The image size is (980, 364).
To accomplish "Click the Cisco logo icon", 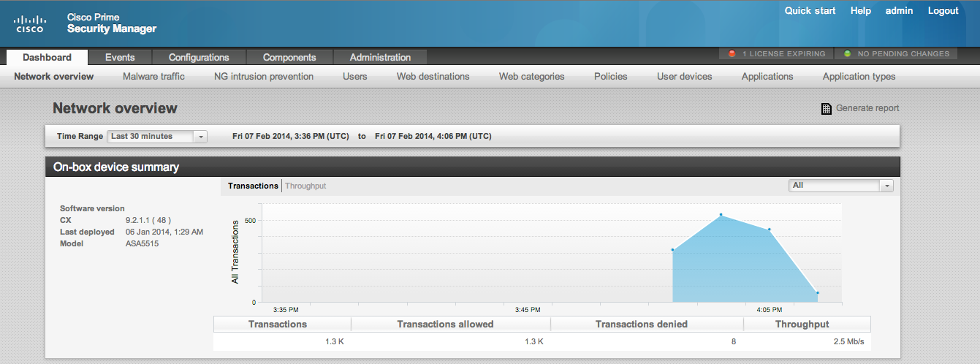I will pos(30,23).
